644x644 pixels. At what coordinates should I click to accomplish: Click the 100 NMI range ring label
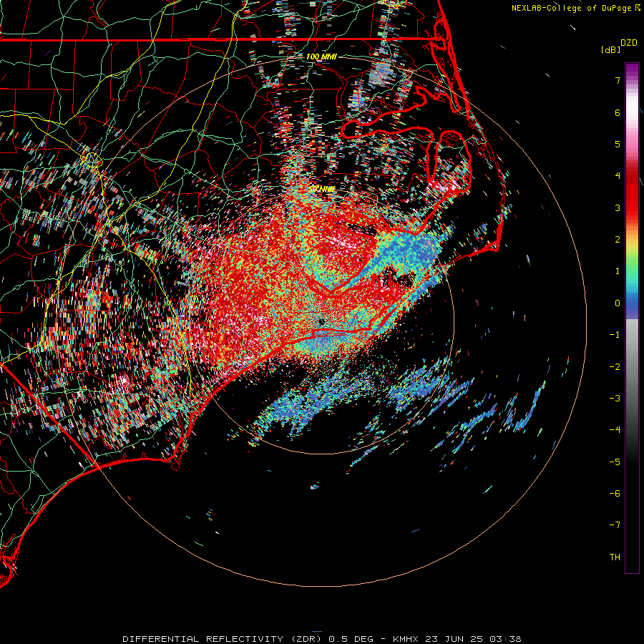321,57
